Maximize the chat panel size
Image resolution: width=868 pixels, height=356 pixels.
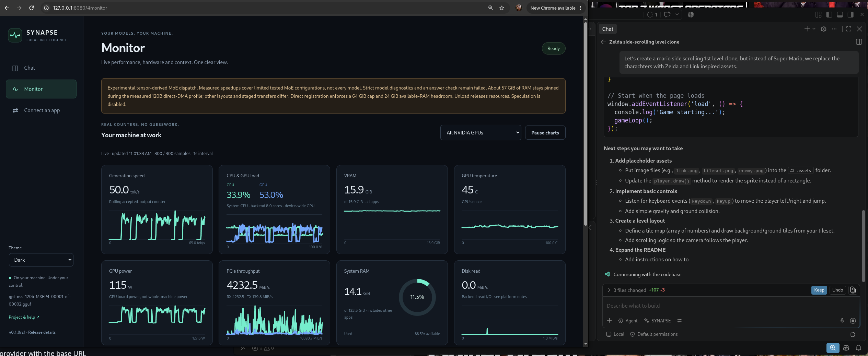click(848, 29)
